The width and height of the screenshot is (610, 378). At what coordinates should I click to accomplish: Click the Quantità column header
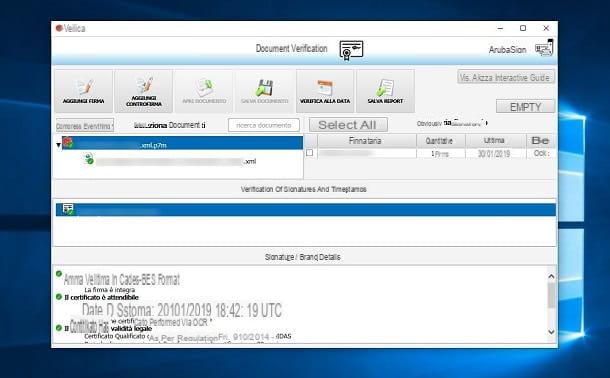[x=441, y=141]
